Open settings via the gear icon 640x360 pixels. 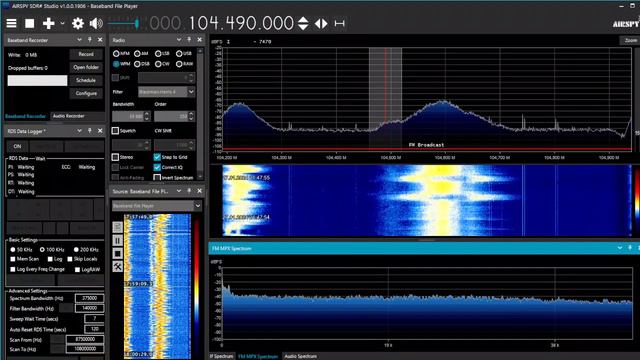[78, 23]
